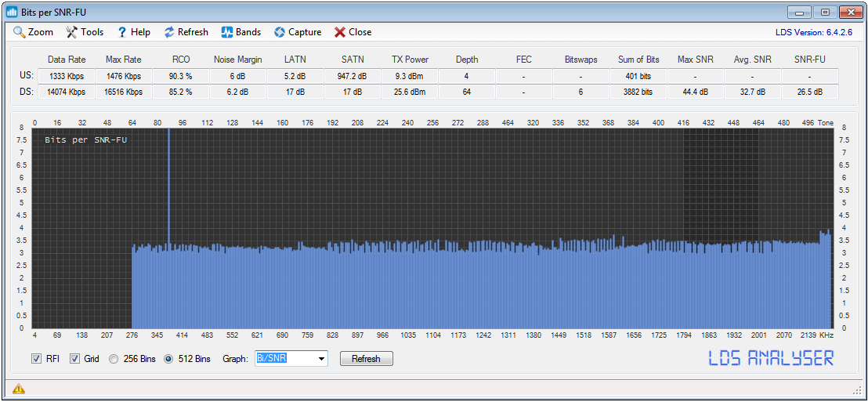Click the Zoom magnifier icon
The height and width of the screenshot is (402, 868).
point(20,32)
